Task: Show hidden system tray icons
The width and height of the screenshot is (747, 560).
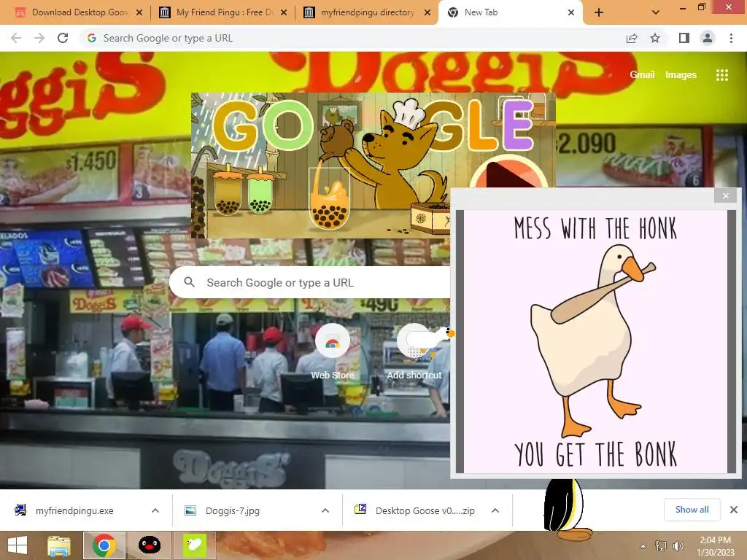Action: coord(643,546)
